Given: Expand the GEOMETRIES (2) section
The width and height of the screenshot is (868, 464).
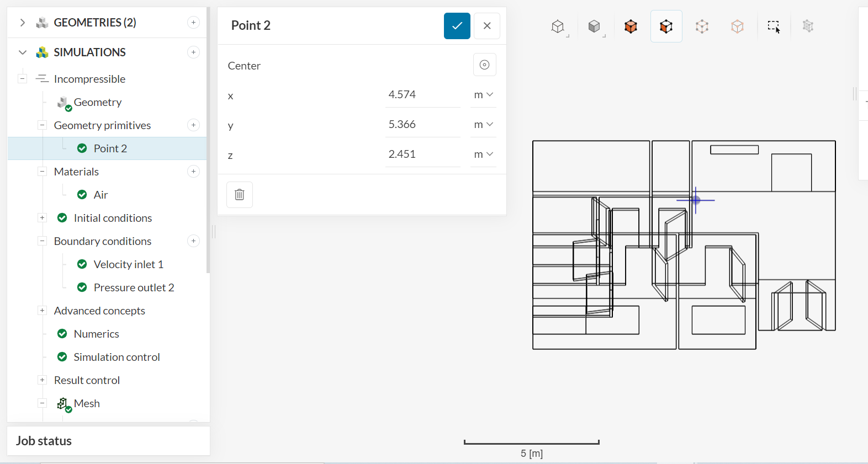Looking at the screenshot, I should click(x=23, y=23).
